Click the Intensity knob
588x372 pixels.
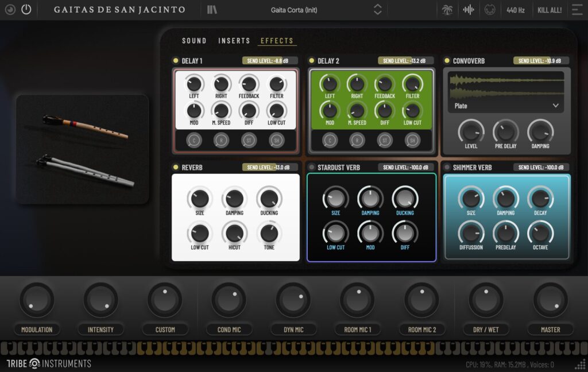100,300
